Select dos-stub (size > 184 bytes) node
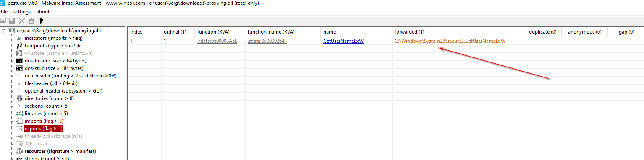Image resolution: width=644 pixels, height=160 pixels. tap(54, 68)
